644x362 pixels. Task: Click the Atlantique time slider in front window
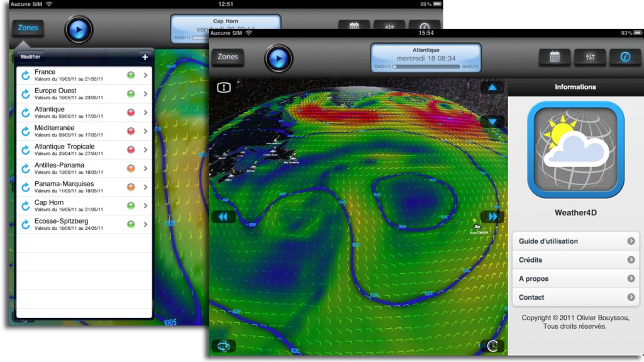pos(426,66)
